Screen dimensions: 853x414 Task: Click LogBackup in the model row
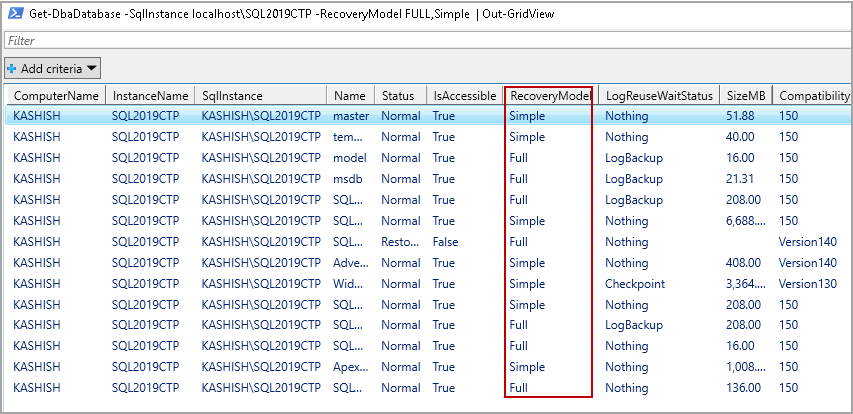click(x=634, y=158)
